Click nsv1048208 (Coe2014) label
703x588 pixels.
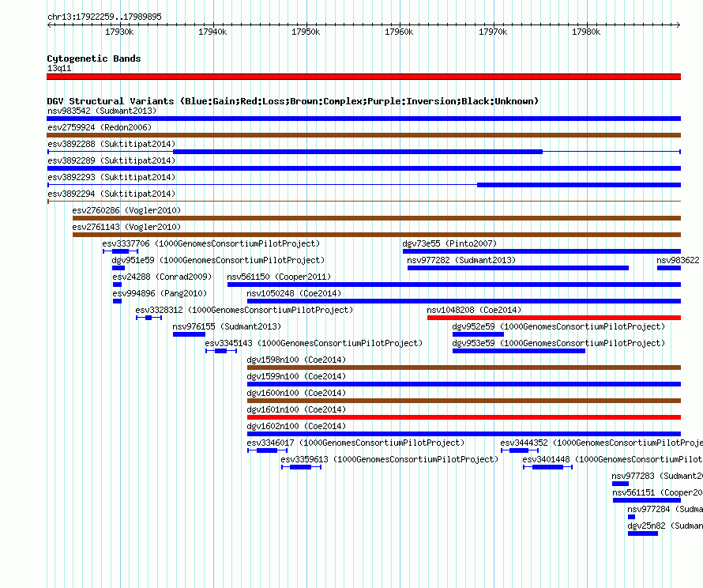474,310
